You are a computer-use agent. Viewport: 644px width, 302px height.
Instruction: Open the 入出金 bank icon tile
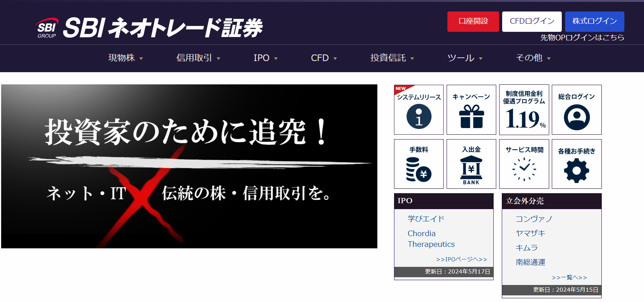pos(471,164)
